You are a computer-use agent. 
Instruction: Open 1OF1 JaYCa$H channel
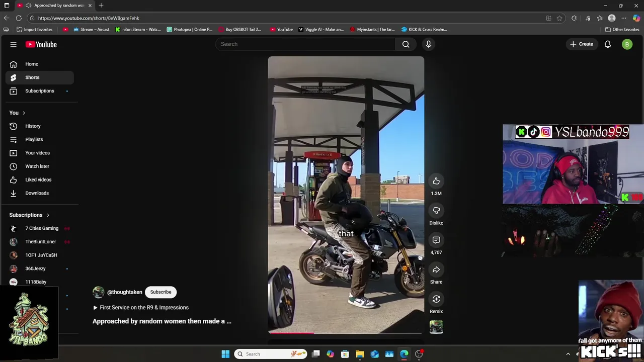[x=39, y=255]
